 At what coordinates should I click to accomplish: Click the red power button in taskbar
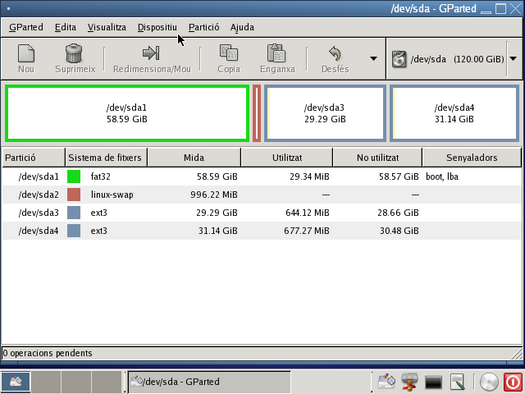[x=513, y=382]
